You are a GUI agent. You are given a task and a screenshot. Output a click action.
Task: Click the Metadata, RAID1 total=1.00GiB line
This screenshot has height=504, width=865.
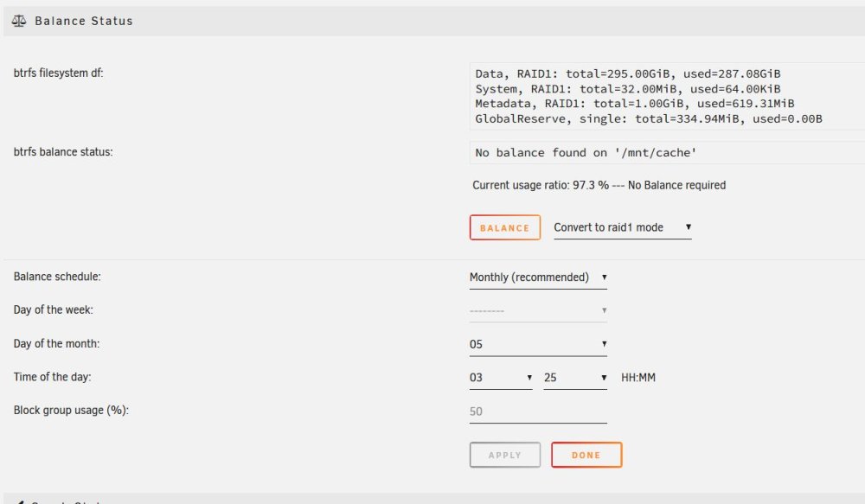634,104
